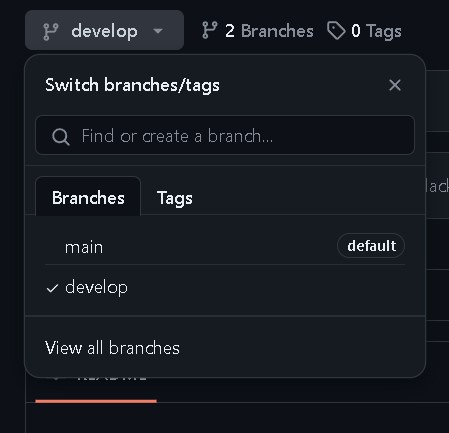Close the Switch branches/tags popup
Image resolution: width=449 pixels, height=433 pixels.
(x=395, y=85)
